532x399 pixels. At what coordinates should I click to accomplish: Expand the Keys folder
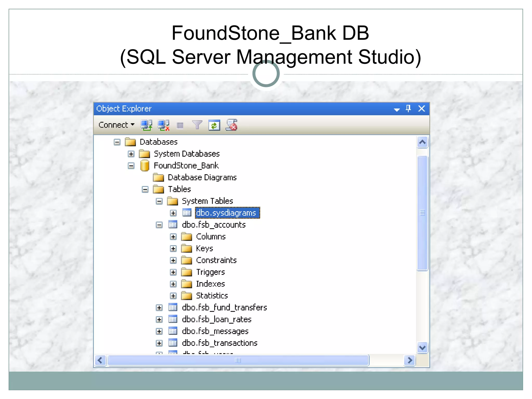tap(173, 249)
